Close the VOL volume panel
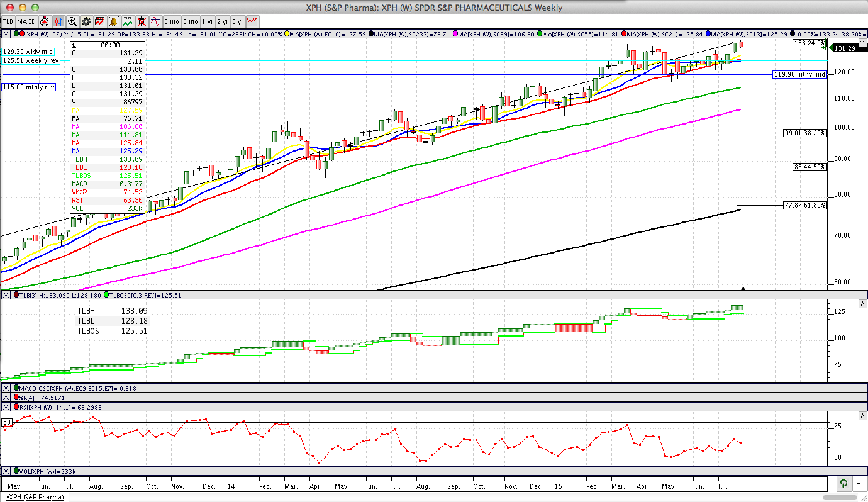868x502 pixels. (6, 471)
